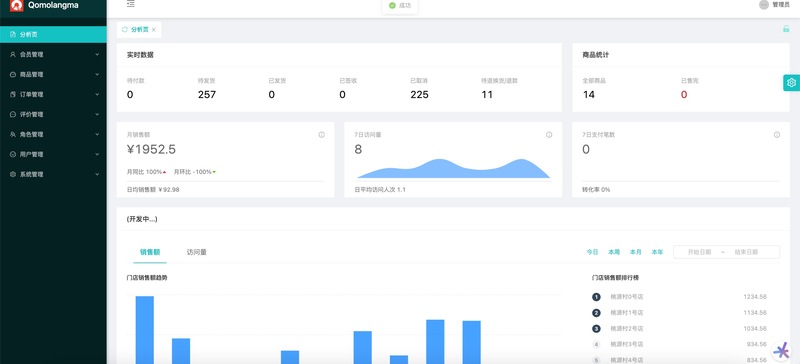Screen dimensions: 800x364
Task: Click info icon on 7日访问量 card
Action: tap(549, 135)
